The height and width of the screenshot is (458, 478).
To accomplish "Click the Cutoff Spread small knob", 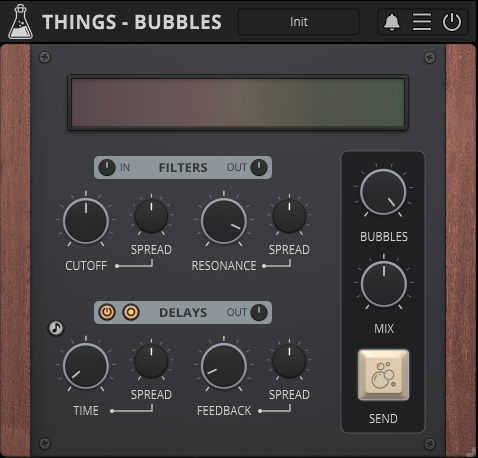I will 151,216.
